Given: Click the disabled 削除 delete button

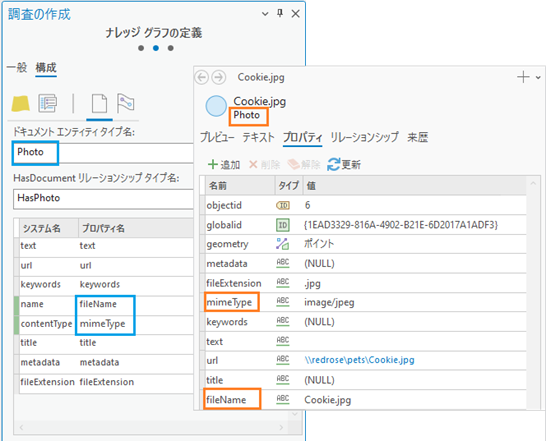Looking at the screenshot, I should [x=264, y=164].
